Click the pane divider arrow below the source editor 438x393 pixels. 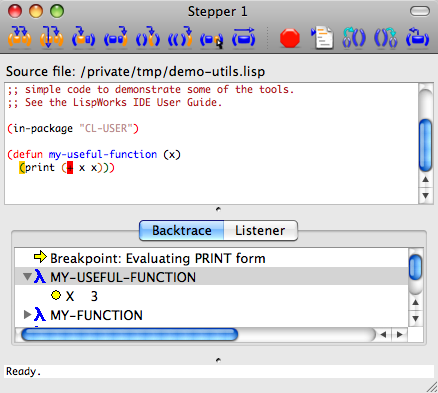pos(218,209)
